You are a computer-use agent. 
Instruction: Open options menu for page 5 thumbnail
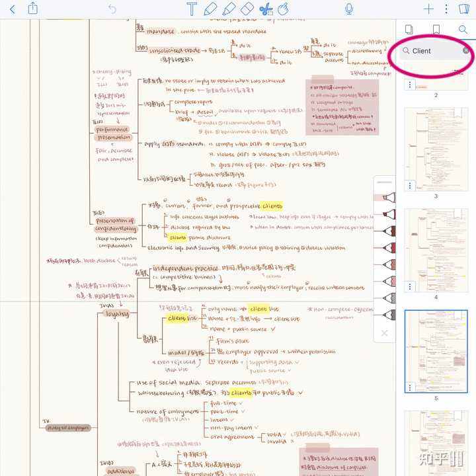point(410,387)
